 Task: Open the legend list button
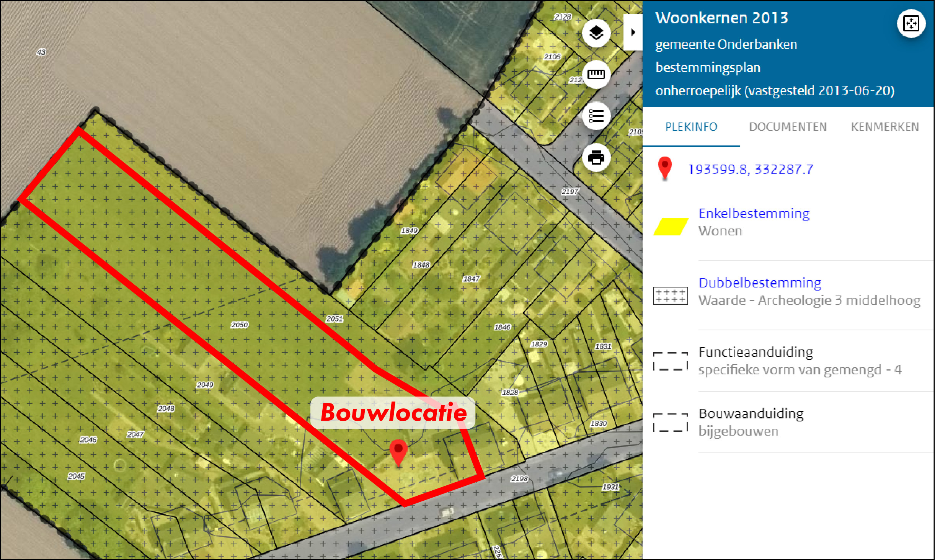click(596, 116)
